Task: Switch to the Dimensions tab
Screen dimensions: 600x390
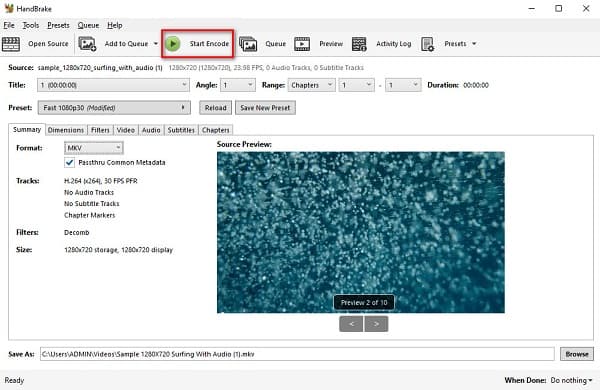Action: coord(66,130)
